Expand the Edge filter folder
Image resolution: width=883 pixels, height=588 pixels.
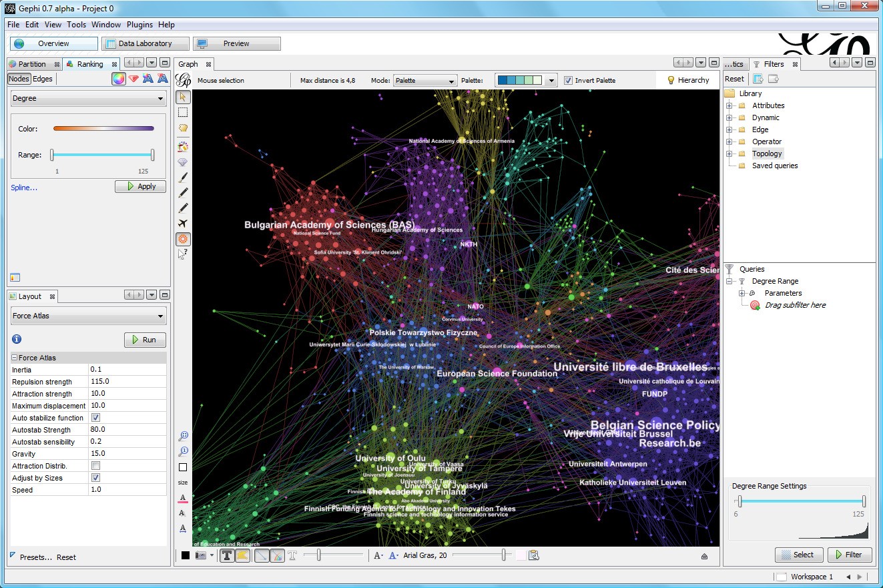[729, 129]
